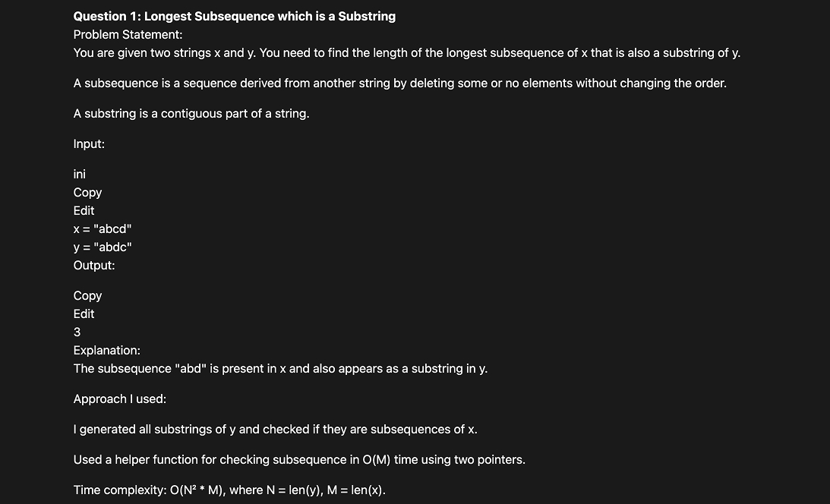The height and width of the screenshot is (504, 830).
Task: Click the line y = "abdc"
Action: [x=103, y=247]
